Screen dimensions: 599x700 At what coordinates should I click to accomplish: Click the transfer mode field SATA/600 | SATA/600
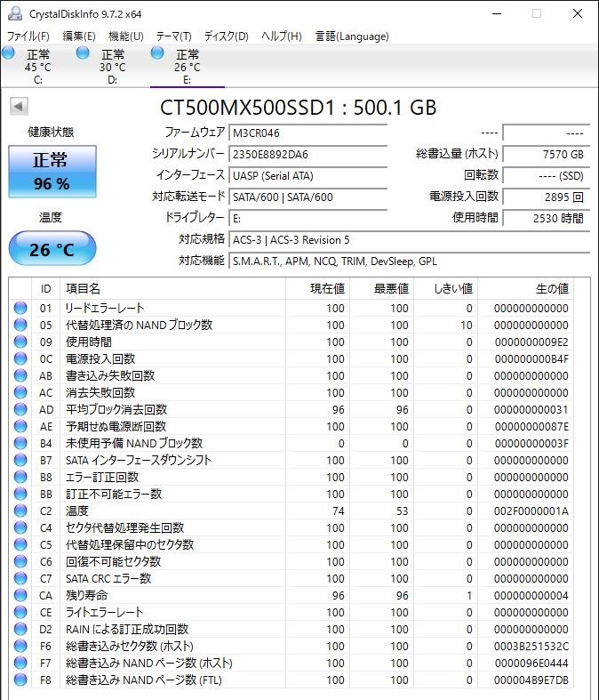pyautogui.click(x=307, y=197)
